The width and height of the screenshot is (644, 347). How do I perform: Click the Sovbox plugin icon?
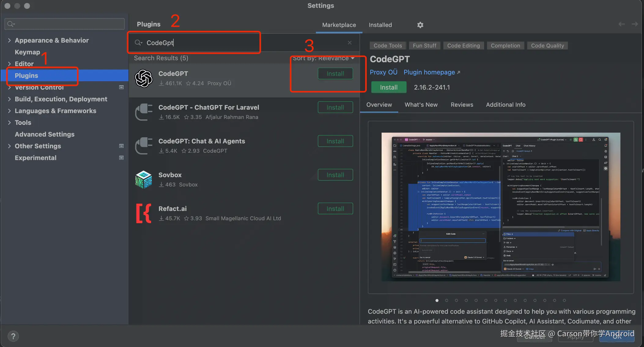tap(144, 180)
